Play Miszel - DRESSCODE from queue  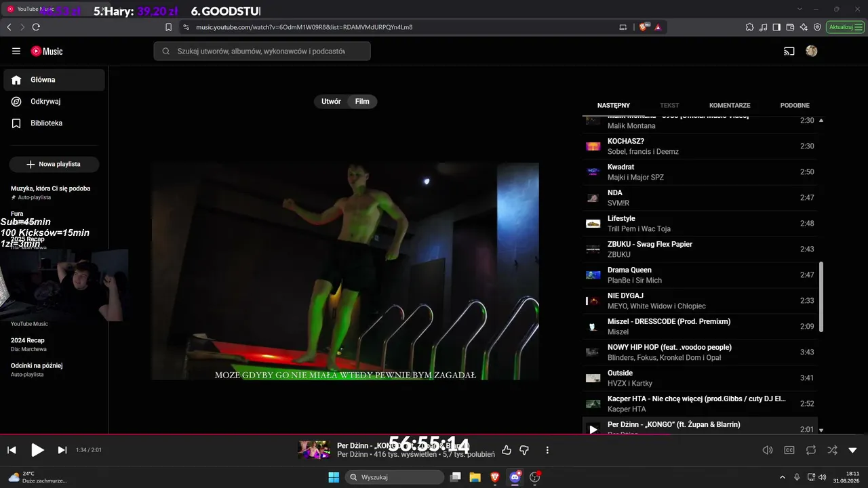tap(701, 327)
